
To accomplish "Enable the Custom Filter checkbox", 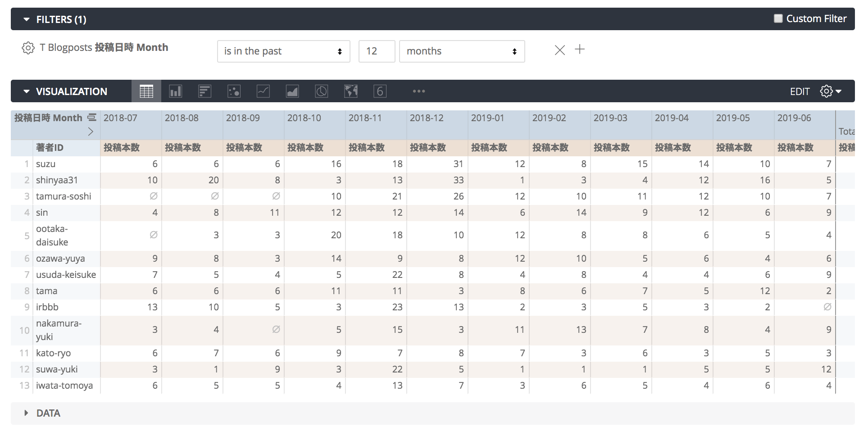I will [778, 18].
